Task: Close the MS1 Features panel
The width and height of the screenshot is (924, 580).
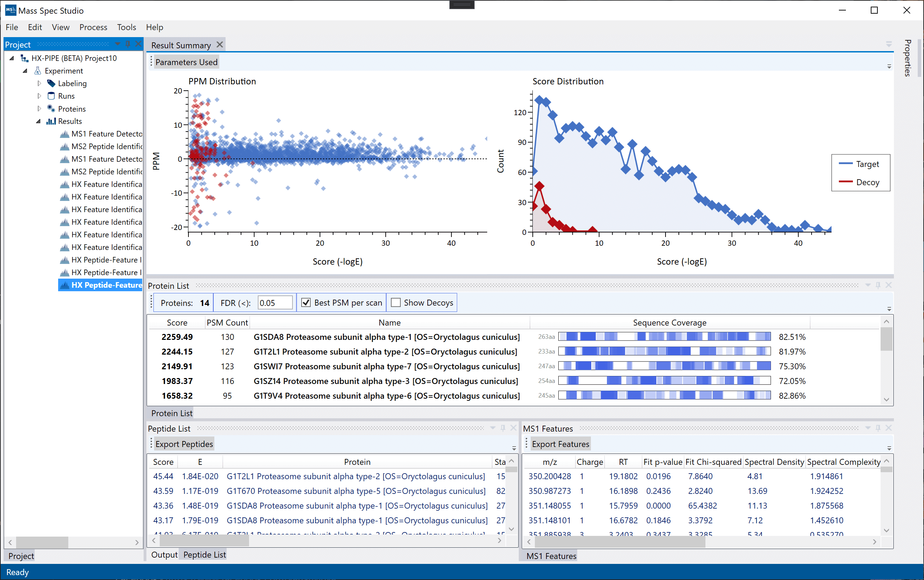Action: (888, 428)
